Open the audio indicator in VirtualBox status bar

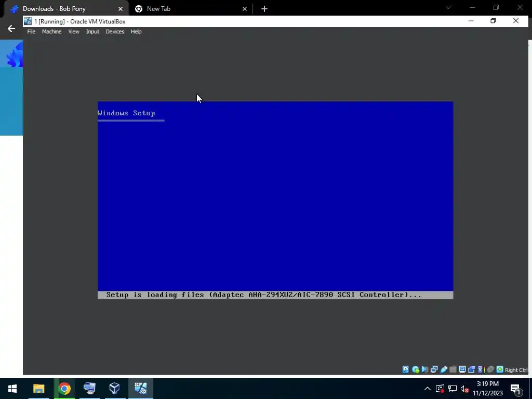(x=424, y=369)
